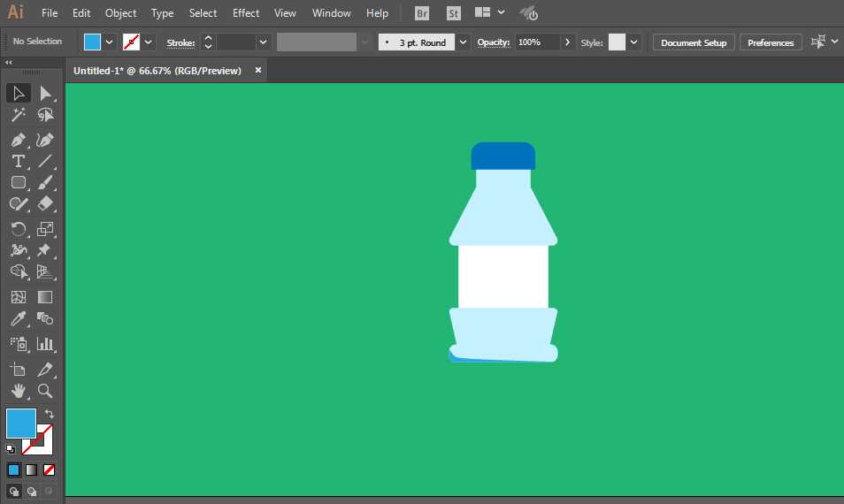Image resolution: width=844 pixels, height=504 pixels.
Task: Open Adobe Bridge with the Br icon
Action: (x=423, y=13)
